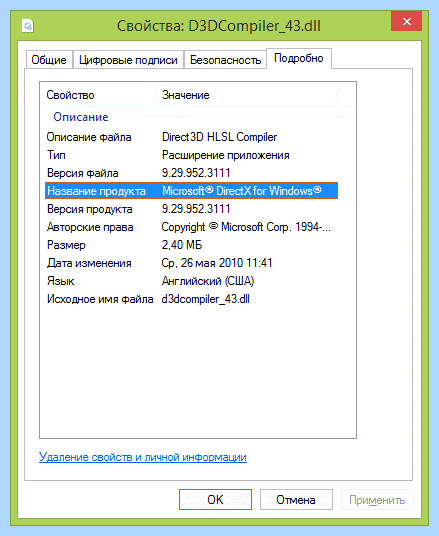The image size is (439, 536).
Task: Click the 2,40 МБ size value
Action: pyautogui.click(x=182, y=245)
